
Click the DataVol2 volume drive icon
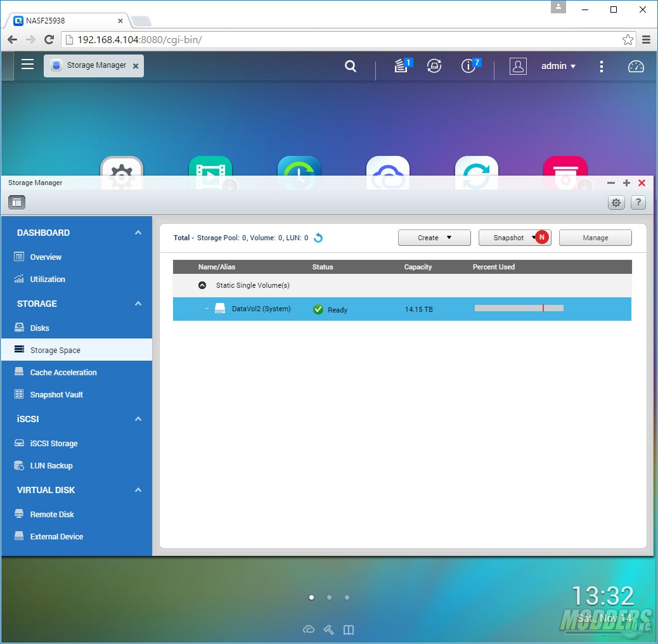tap(220, 308)
